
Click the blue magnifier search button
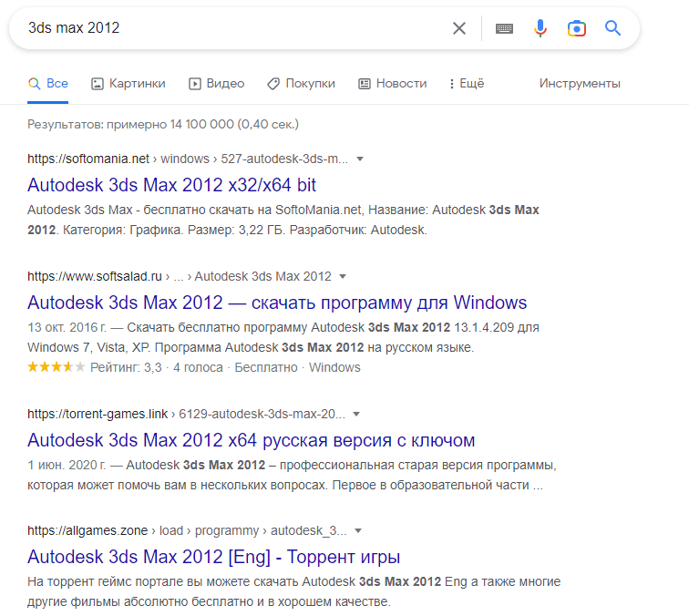[612, 28]
